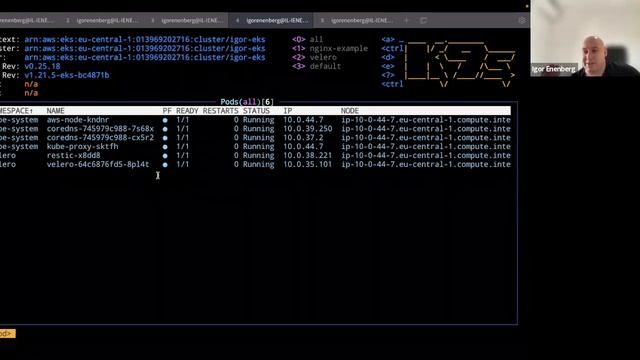Select the <1> nginx-example namespace shortcut
This screenshot has width=640, height=360.
330,49
